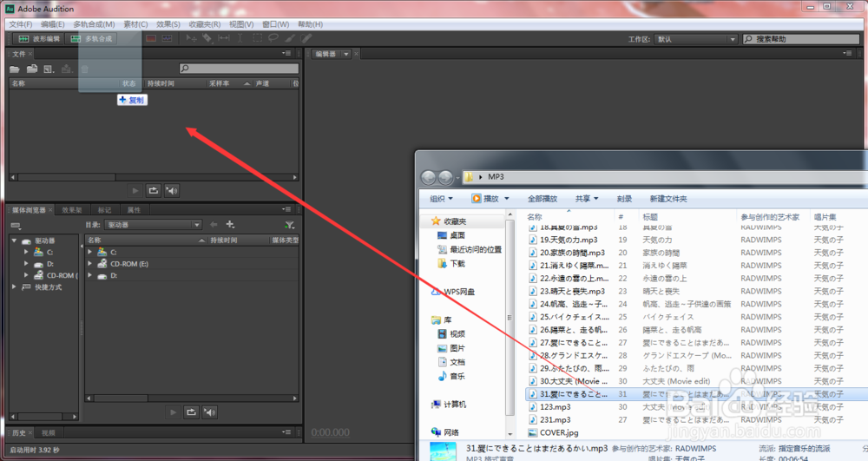Open the 工作区 workspace dropdown

coord(696,39)
